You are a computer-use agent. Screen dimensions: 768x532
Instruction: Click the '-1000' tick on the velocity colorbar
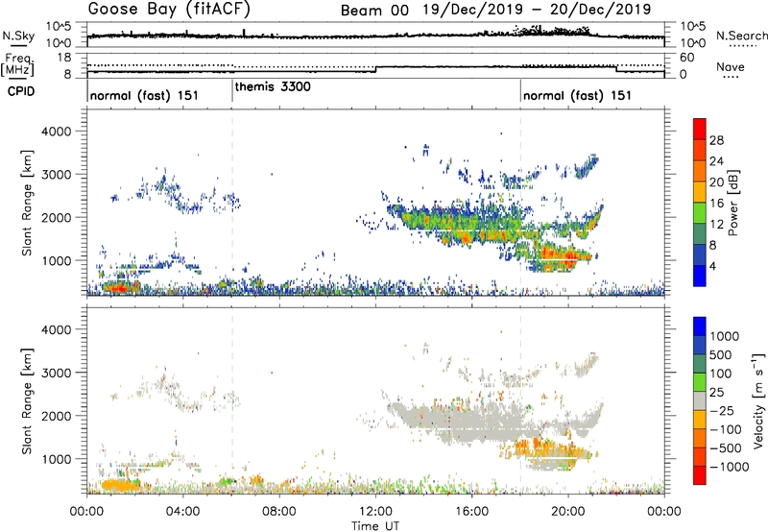tap(730, 467)
